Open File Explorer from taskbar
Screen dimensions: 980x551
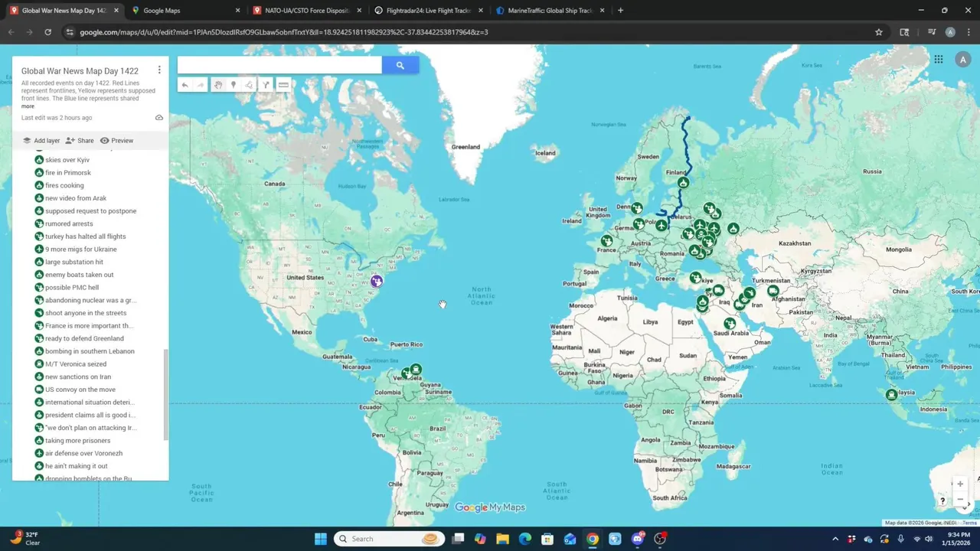[502, 539]
